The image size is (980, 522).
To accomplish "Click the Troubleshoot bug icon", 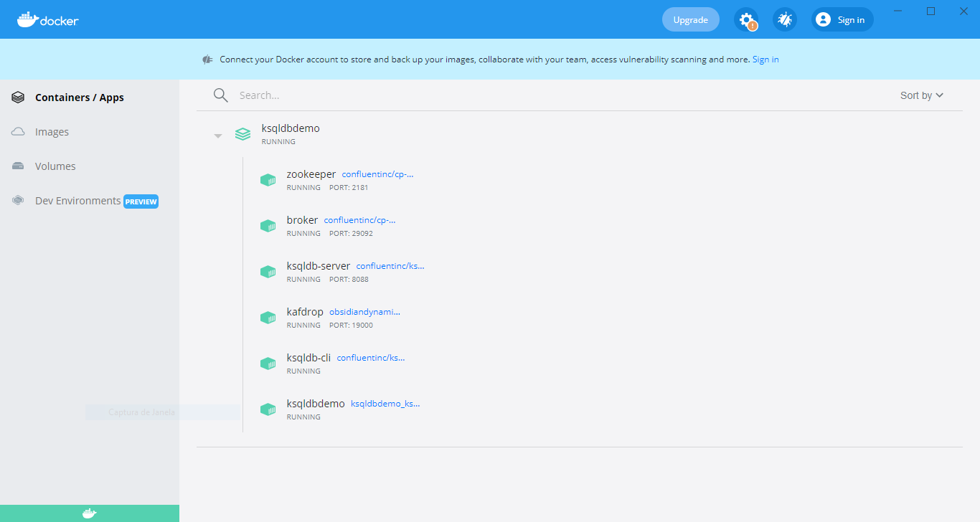I will point(784,19).
